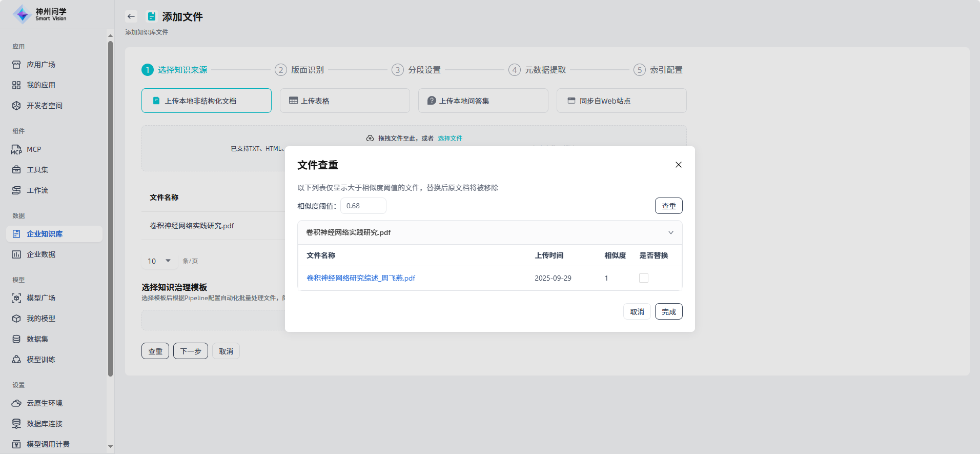Screen dimensions: 980x454
Task: Go to 工具集 in the sidebar
Action: pos(37,170)
